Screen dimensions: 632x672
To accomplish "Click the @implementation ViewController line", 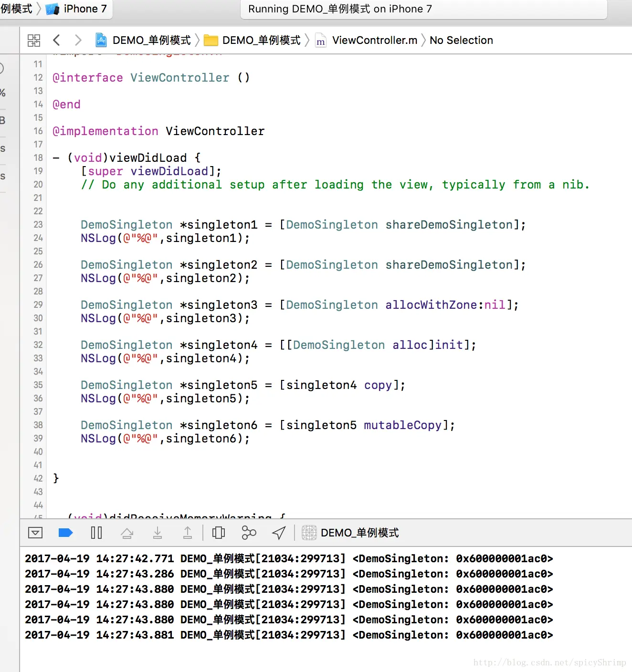I will click(158, 131).
